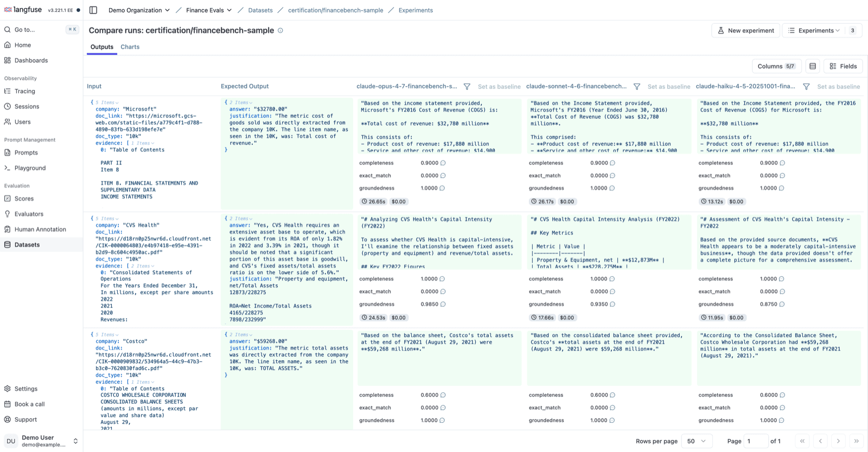Click the claude-opus-4-7-financebench column header
Screen dimensions: 868x452
(406, 86)
